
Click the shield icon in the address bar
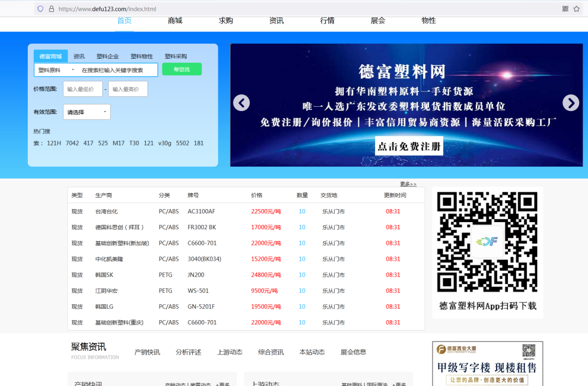(40, 8)
